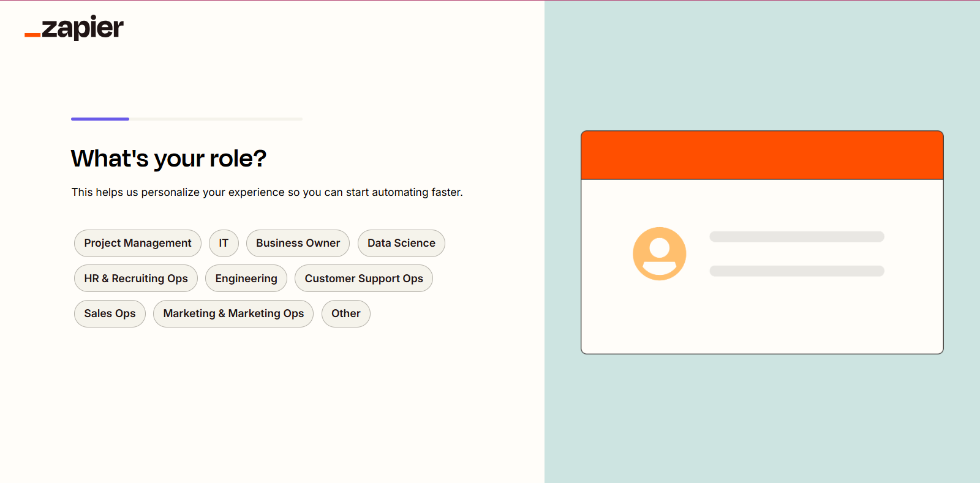
Task: Click the orange profile avatar illustration
Action: click(x=660, y=254)
